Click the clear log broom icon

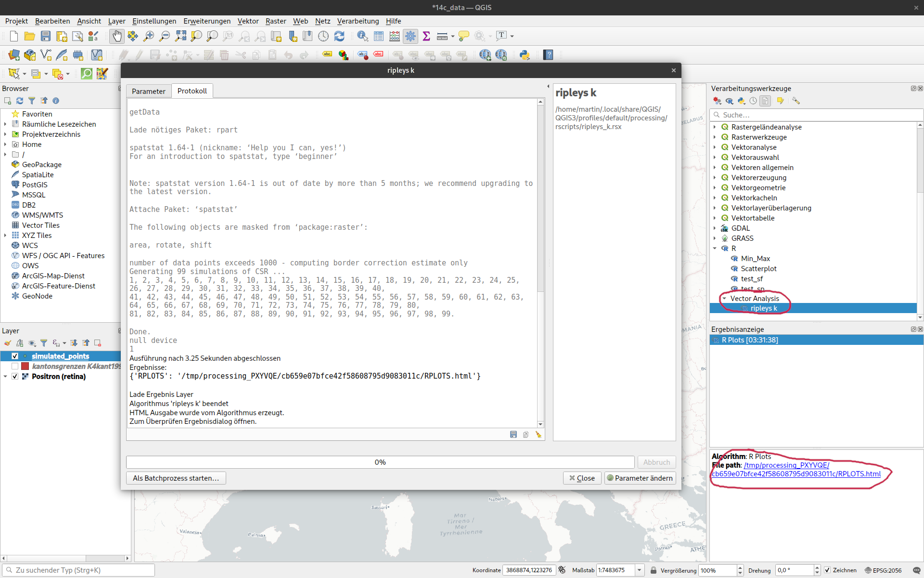[539, 434]
